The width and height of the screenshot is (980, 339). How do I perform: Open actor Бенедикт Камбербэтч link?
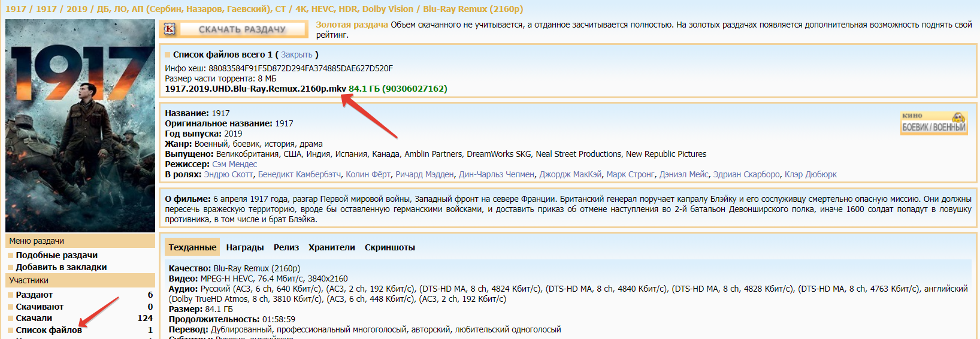299,174
